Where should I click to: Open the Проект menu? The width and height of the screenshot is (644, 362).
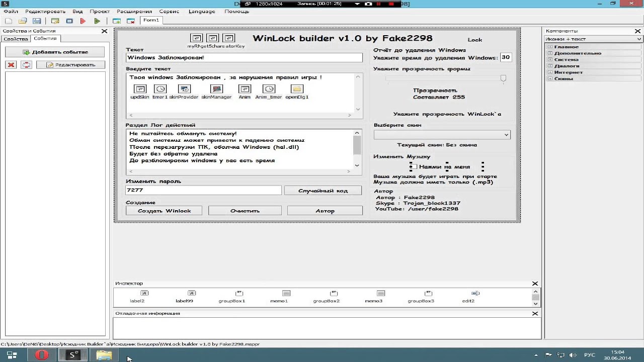(x=100, y=11)
